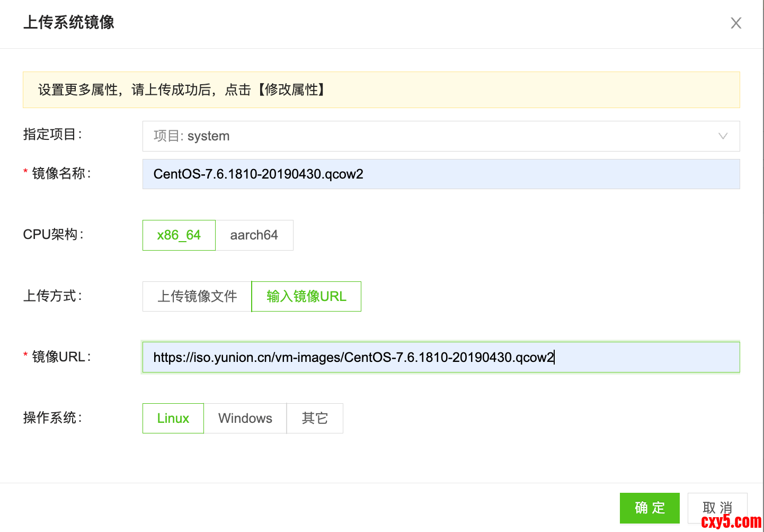Click the CPU架构 field label
The image size is (764, 532).
[53, 234]
